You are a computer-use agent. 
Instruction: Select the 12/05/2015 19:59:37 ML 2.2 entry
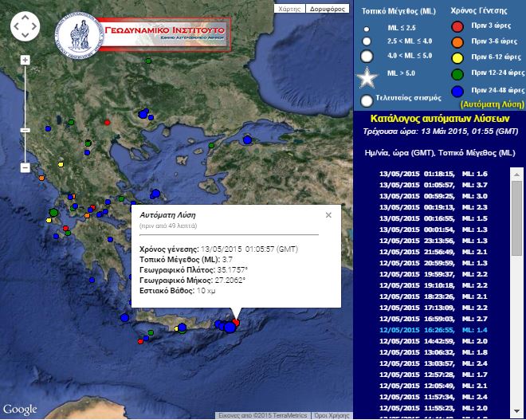click(x=433, y=274)
